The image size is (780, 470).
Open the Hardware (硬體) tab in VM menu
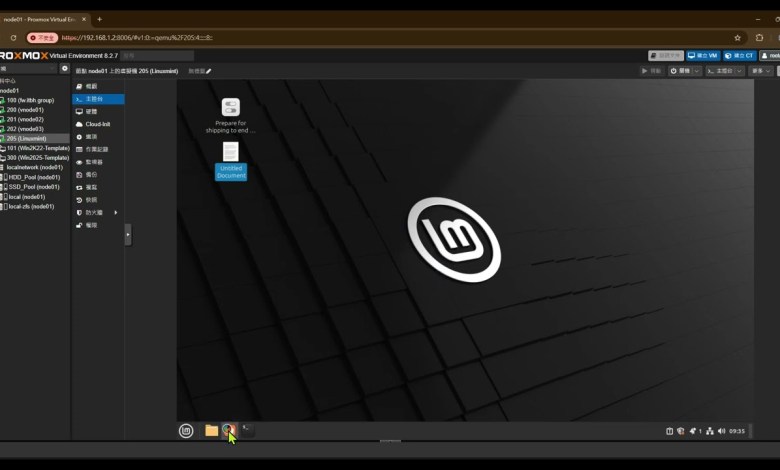coord(98,111)
